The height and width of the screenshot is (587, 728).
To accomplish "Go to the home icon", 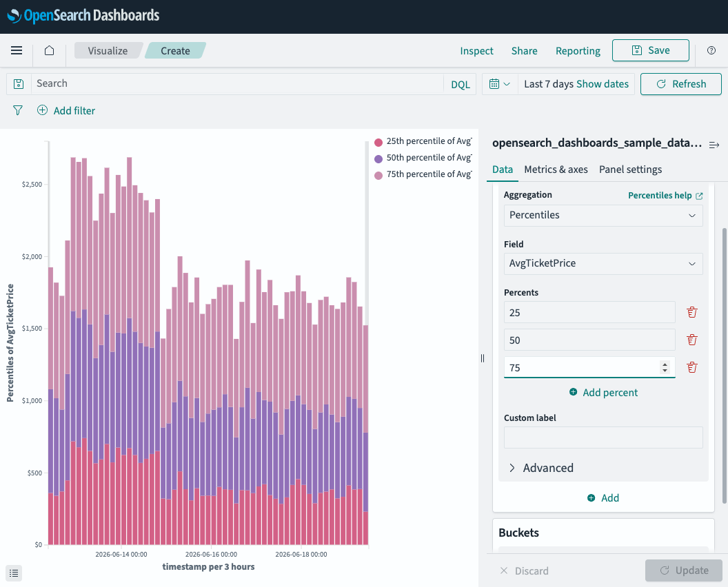I will pos(49,50).
